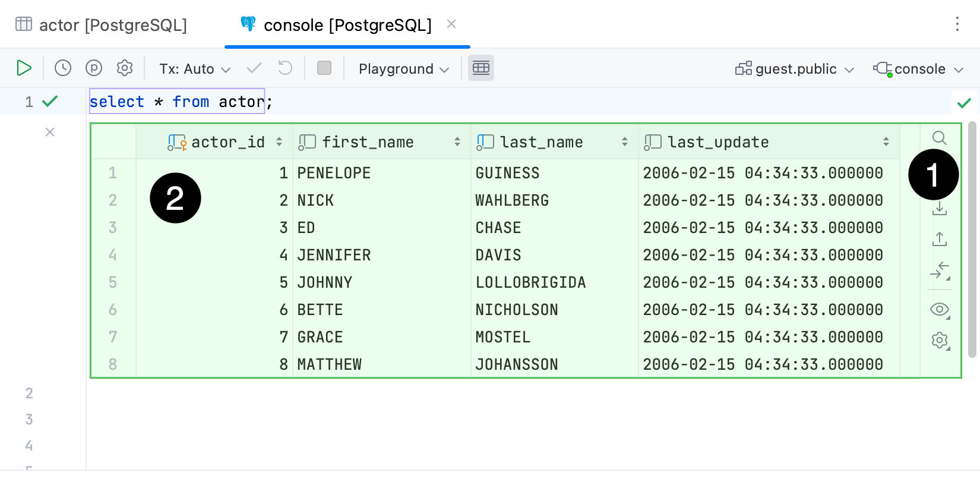Select the console [PostgreSQL] tab
The height and width of the screenshot is (497, 980).
pos(347,25)
